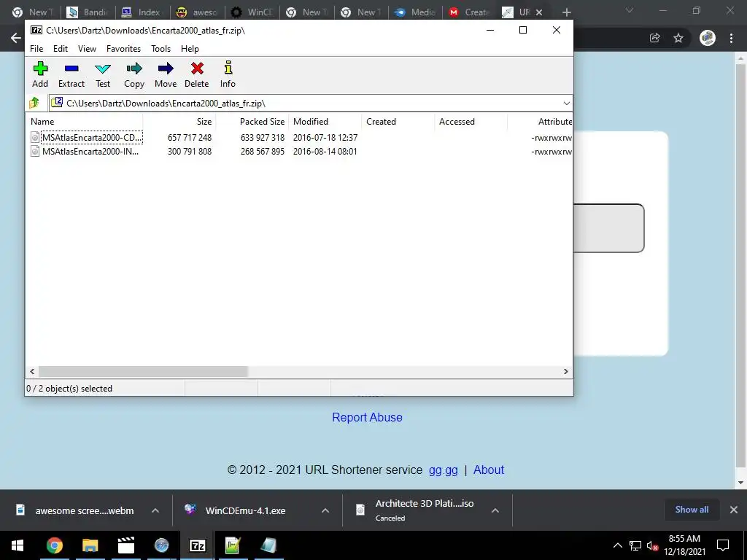Show hidden system tray icons

coord(617,545)
